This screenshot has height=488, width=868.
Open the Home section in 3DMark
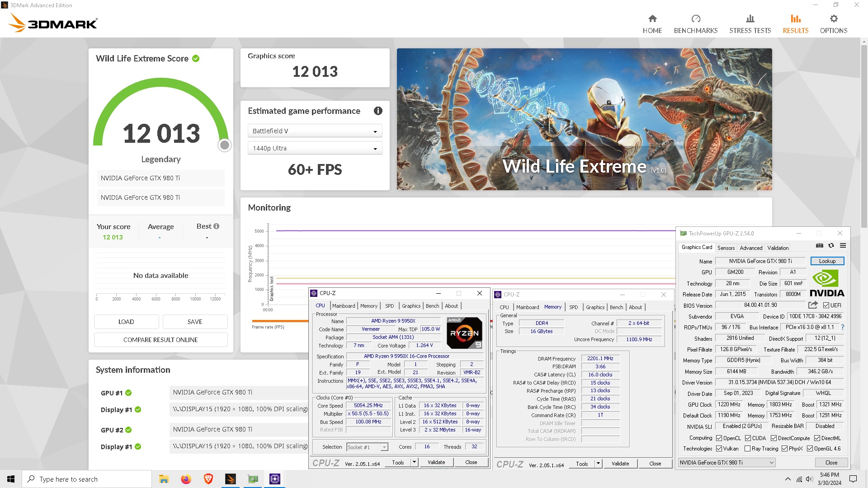tap(652, 24)
